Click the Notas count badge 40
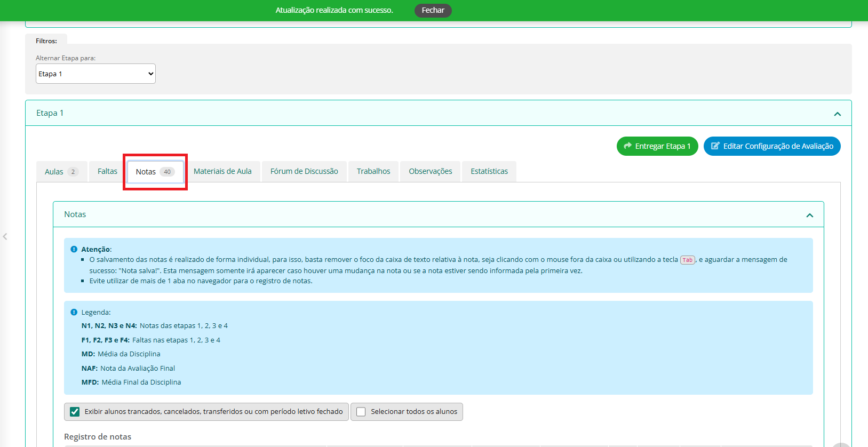Image resolution: width=868 pixels, height=447 pixels. point(167,172)
